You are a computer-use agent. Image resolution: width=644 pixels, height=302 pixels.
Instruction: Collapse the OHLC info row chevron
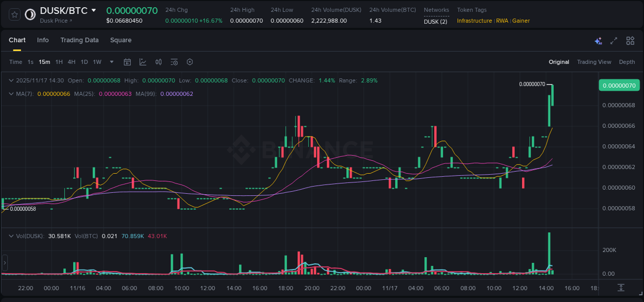[11, 80]
